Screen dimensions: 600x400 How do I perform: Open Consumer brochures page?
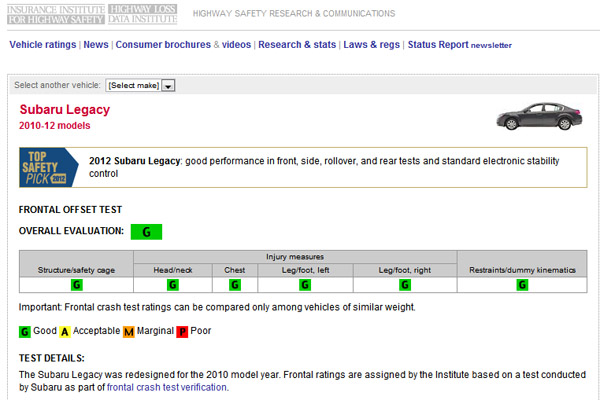pos(161,45)
